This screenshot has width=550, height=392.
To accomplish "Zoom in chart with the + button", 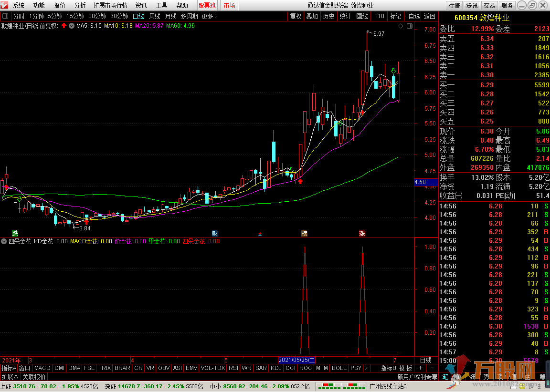I will point(420,368).
